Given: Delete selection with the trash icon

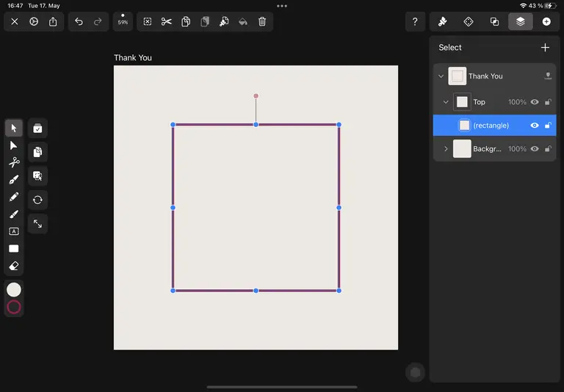Looking at the screenshot, I should coord(262,21).
